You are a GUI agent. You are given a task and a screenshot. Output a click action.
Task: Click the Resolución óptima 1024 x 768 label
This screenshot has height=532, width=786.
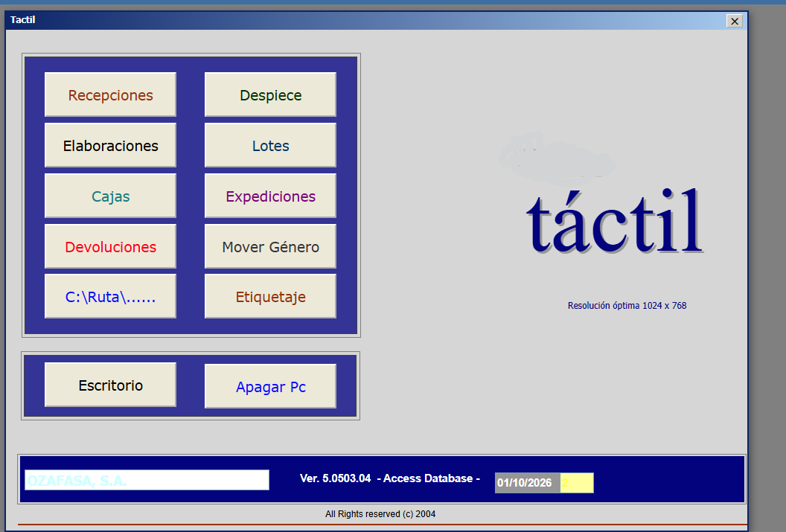coord(627,306)
